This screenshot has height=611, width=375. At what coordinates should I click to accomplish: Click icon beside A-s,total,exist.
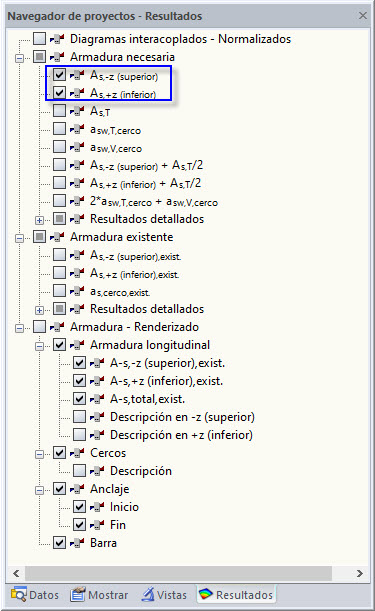[x=97, y=399]
